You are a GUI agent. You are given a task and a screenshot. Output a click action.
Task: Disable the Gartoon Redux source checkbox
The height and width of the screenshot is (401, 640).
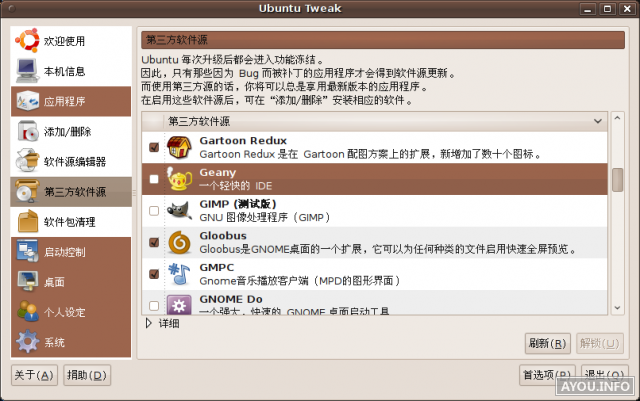[x=154, y=147]
